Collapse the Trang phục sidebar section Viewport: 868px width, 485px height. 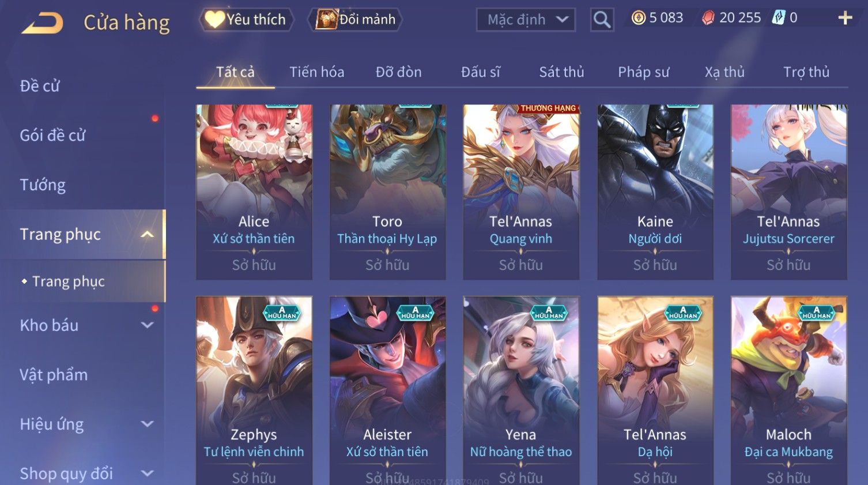point(147,234)
